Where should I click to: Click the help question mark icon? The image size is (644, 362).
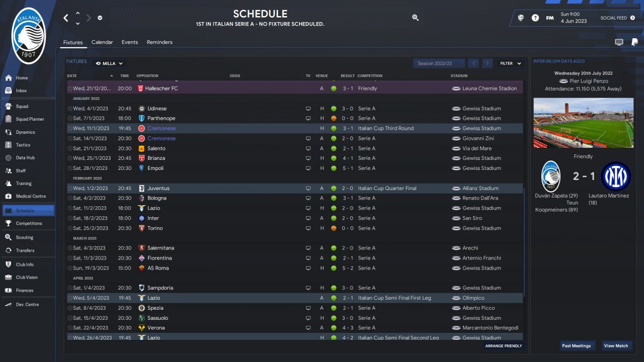pyautogui.click(x=535, y=18)
